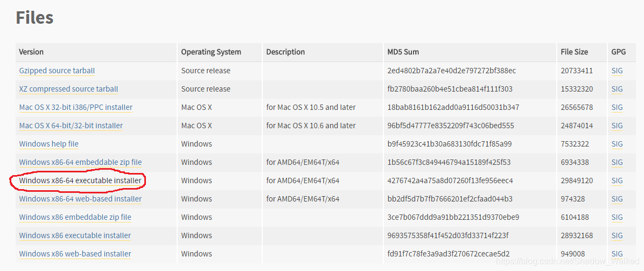Viewport: 644px width, 271px height.
Task: Click file size 28932168
Action: pyautogui.click(x=577, y=235)
